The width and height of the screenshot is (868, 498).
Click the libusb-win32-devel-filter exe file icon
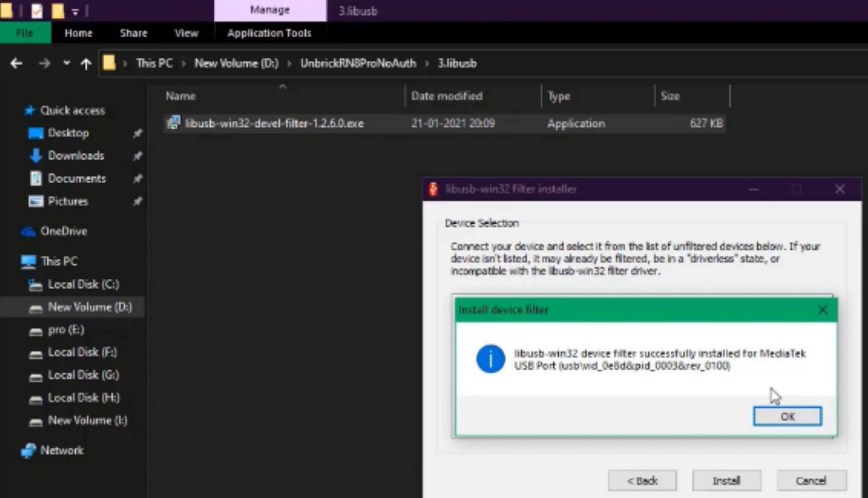(173, 123)
